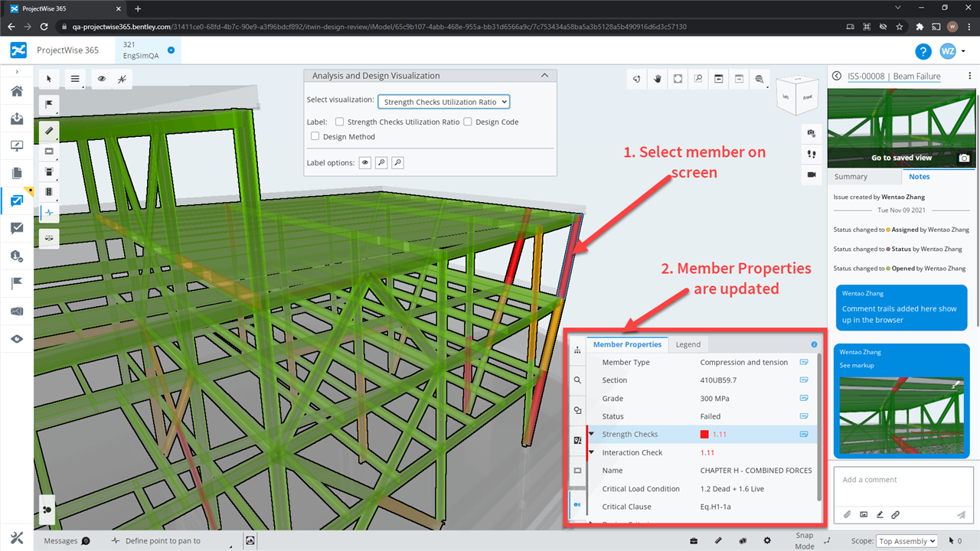Select the Measure ruler tool
980x551 pixels.
coord(49,131)
